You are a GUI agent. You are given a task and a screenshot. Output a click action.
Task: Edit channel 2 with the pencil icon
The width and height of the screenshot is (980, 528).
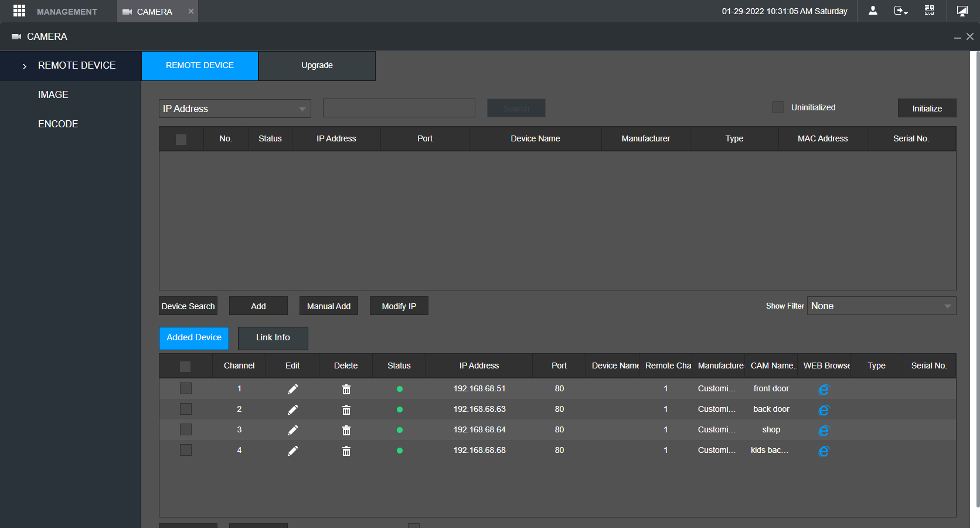tap(292, 409)
